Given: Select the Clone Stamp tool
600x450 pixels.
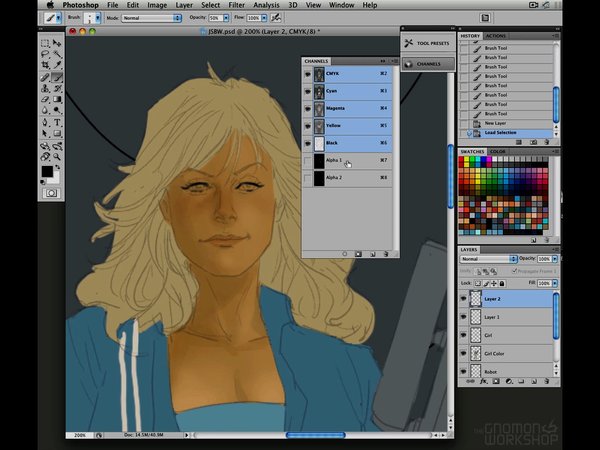Looking at the screenshot, I should click(x=45, y=88).
